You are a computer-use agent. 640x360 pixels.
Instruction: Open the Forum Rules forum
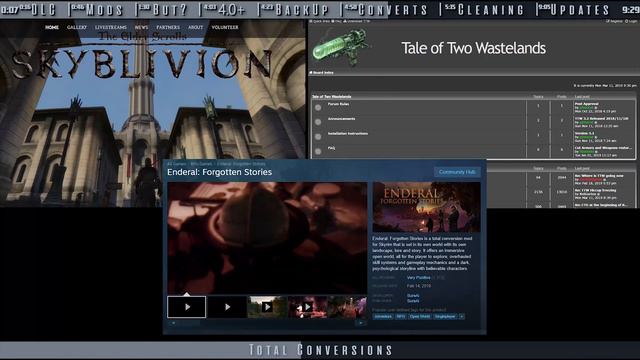(x=338, y=104)
